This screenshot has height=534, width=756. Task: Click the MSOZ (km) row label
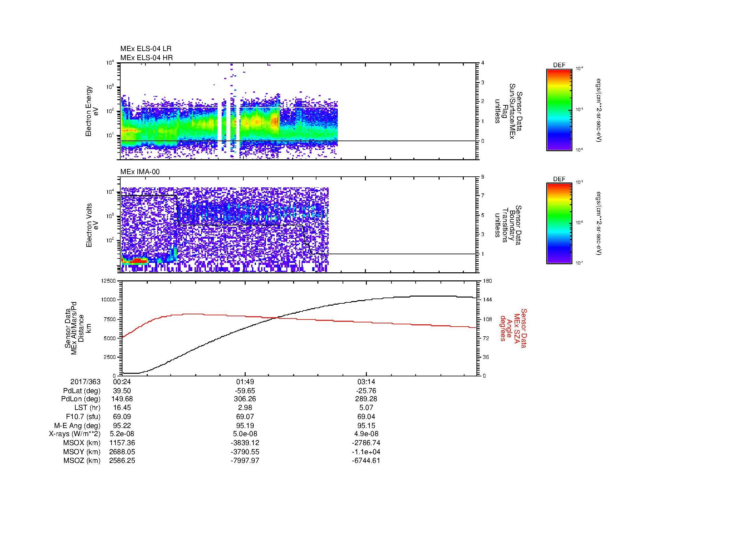pos(82,461)
